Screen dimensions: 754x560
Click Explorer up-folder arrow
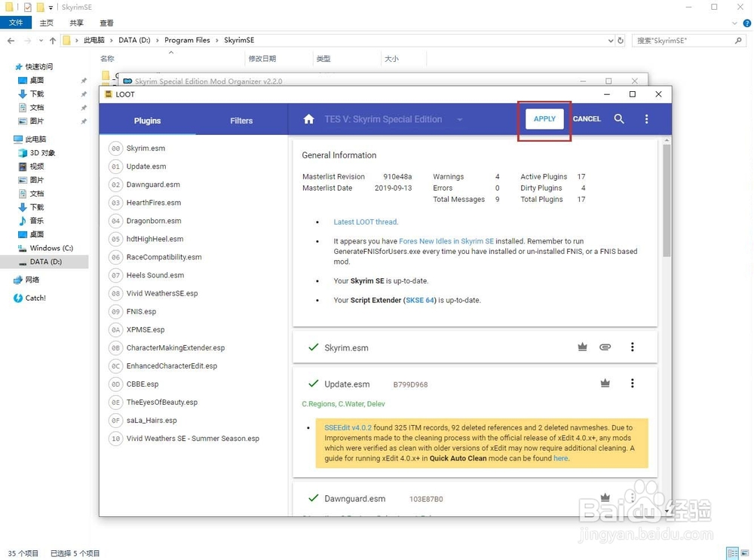tap(53, 41)
